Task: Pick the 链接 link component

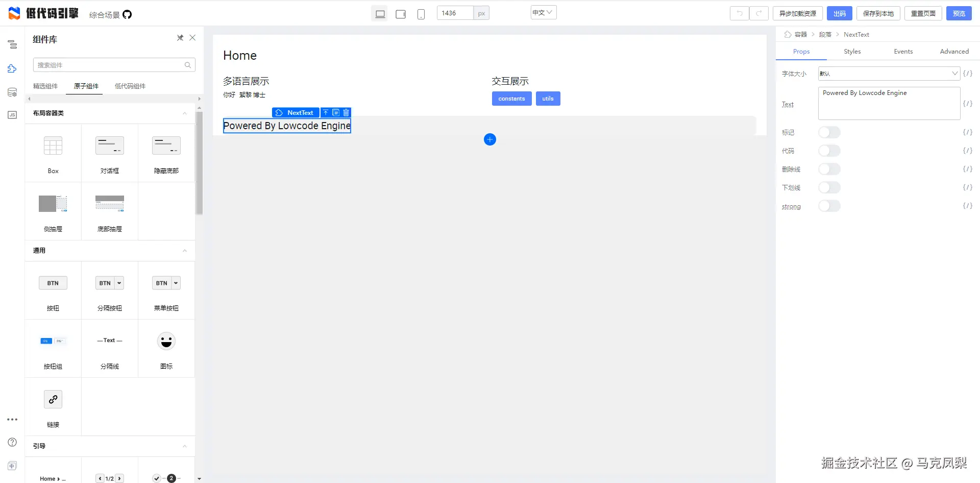Action: (x=53, y=406)
